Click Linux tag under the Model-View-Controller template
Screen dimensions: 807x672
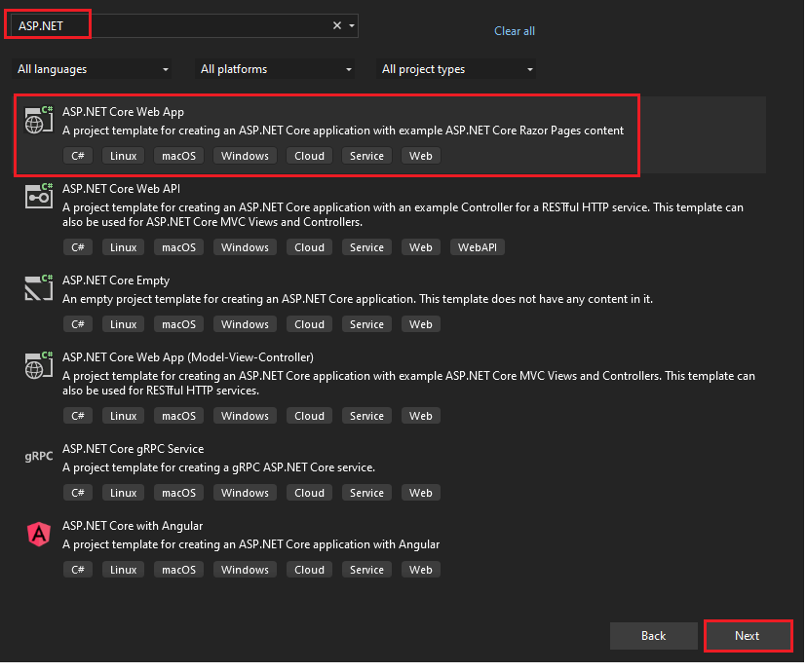pos(124,417)
